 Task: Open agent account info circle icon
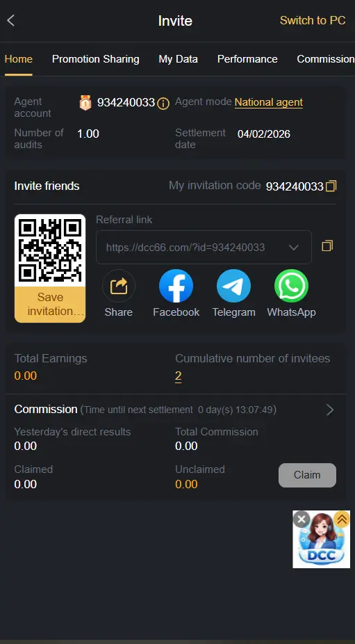pyautogui.click(x=163, y=104)
